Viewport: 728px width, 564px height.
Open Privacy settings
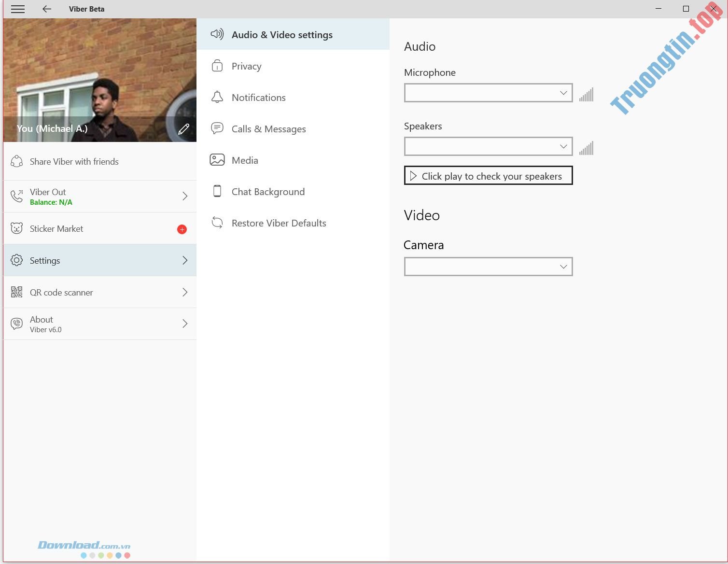pyautogui.click(x=293, y=66)
